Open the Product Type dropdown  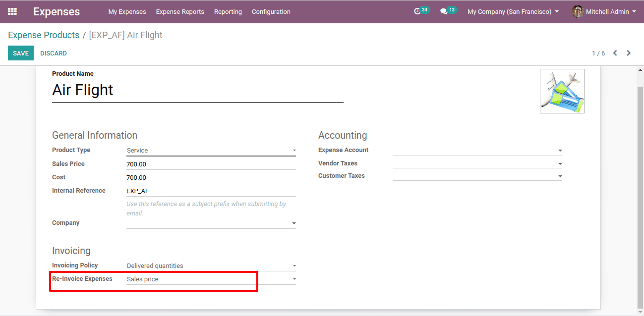tap(211, 150)
